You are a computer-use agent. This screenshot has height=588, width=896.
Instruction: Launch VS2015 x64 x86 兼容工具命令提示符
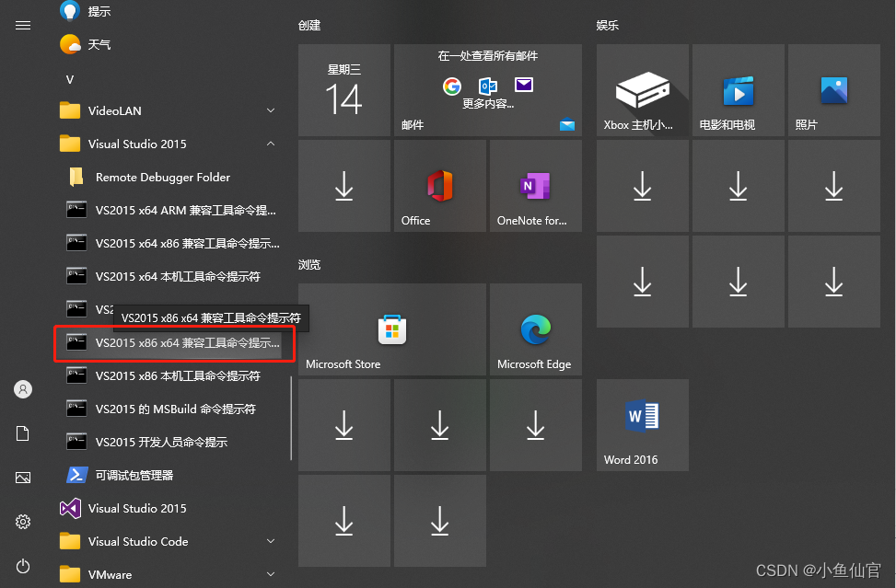coord(171,243)
